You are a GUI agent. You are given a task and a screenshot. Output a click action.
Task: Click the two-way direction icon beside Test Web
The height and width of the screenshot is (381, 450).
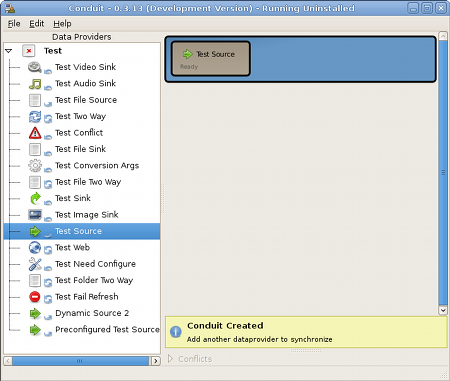[x=48, y=249]
